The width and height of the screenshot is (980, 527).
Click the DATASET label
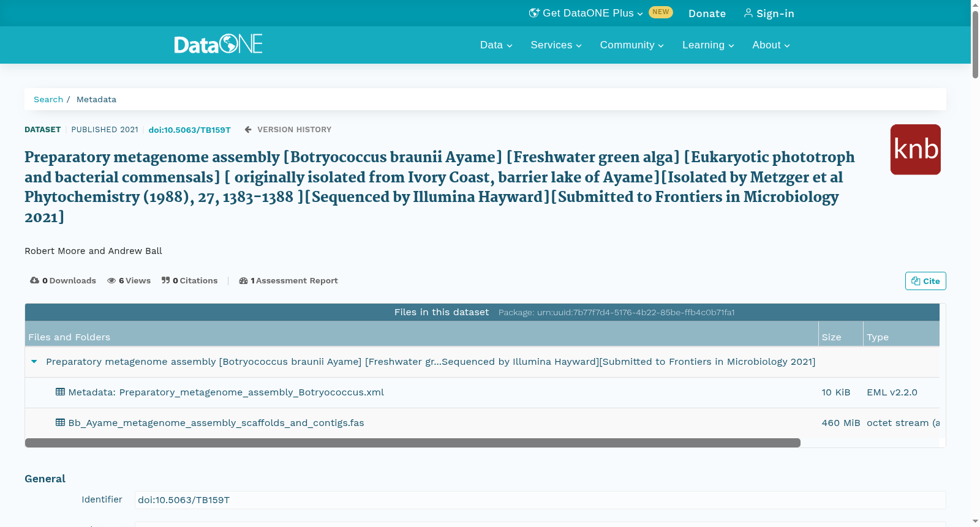(x=42, y=130)
